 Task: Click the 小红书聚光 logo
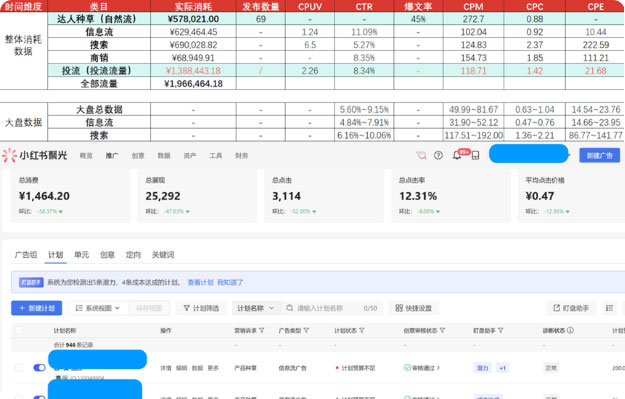pos(35,155)
